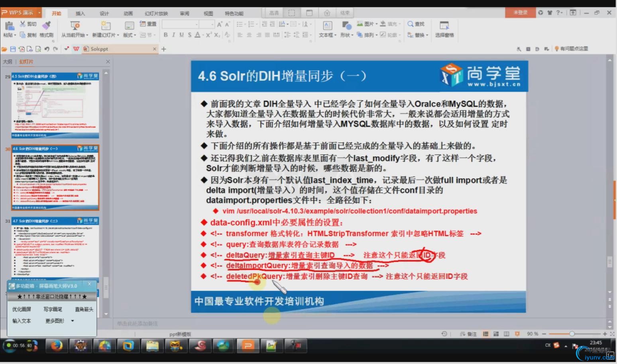Click zoom-in plus beside zoom slider
Image resolution: width=617 pixels, height=364 pixels.
click(605, 334)
